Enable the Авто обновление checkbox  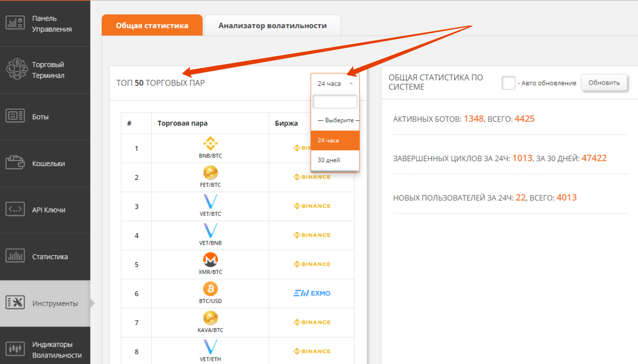pos(508,83)
